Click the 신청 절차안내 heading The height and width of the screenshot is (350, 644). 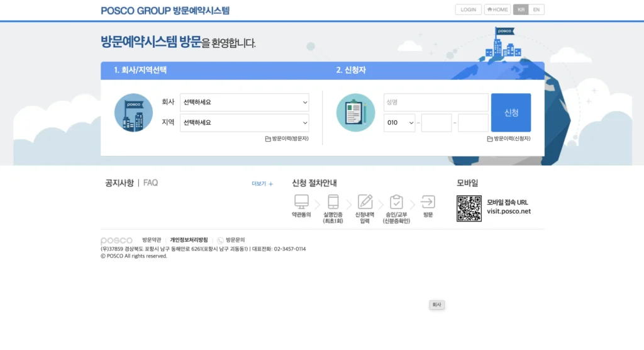[x=314, y=183]
